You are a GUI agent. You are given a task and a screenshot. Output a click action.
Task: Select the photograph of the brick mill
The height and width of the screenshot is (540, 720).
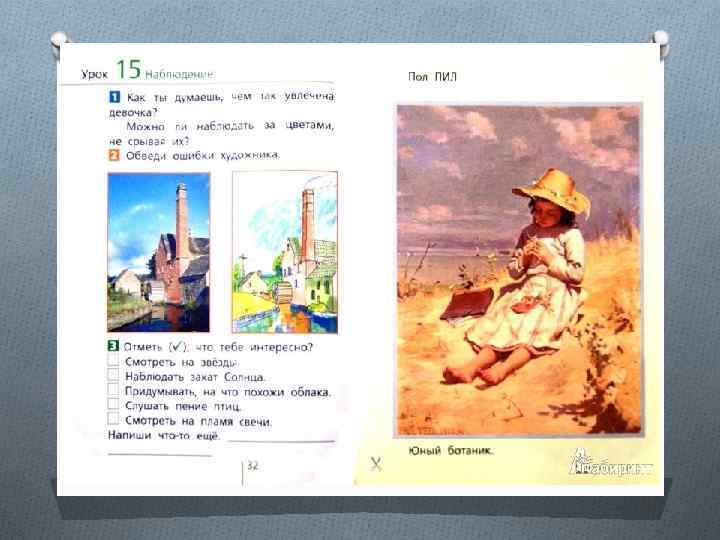158,252
